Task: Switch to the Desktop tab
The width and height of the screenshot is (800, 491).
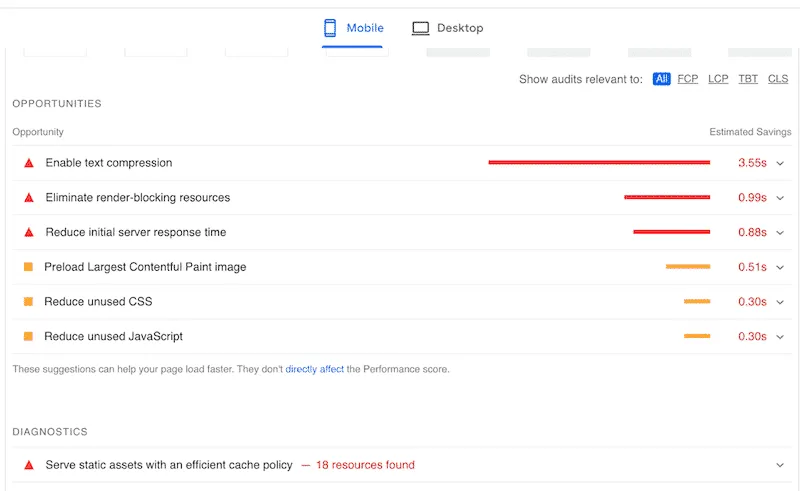Action: tap(448, 28)
